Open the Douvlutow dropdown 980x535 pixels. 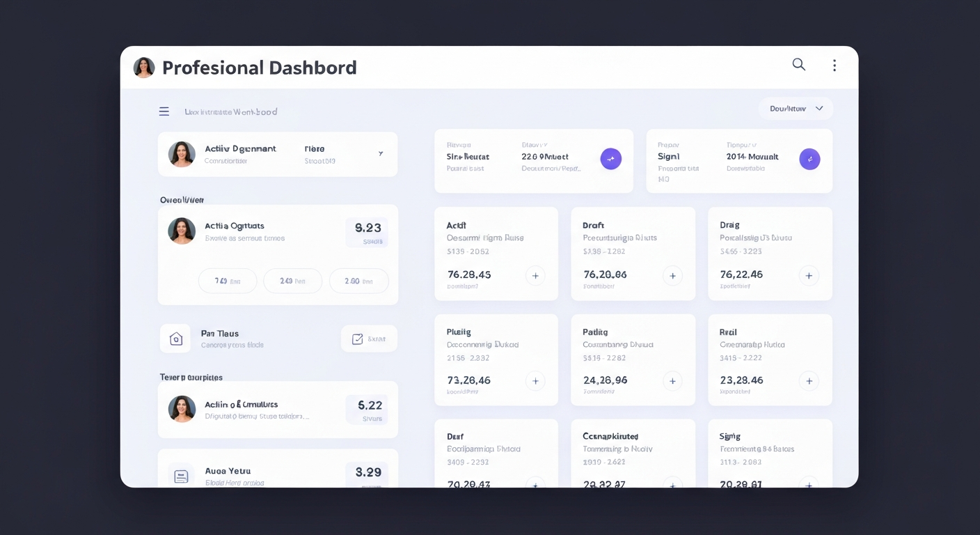point(796,109)
